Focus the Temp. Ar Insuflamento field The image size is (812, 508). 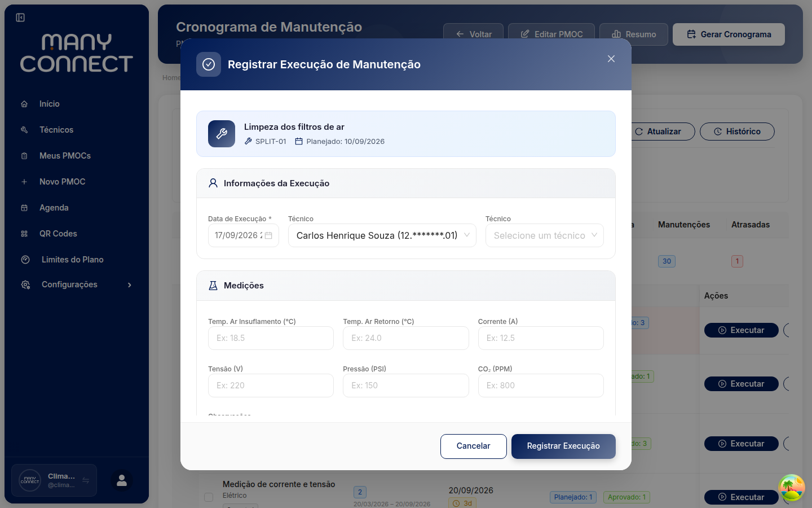click(x=271, y=338)
